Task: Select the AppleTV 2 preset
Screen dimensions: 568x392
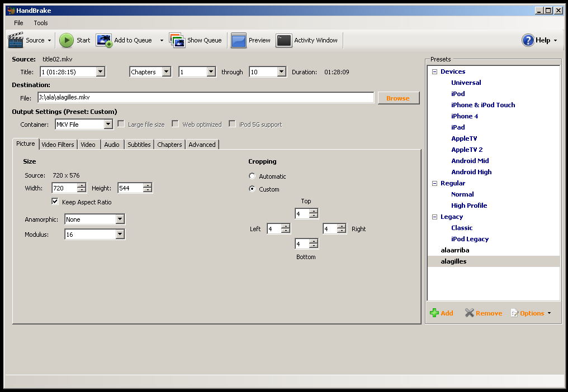Action: pyautogui.click(x=467, y=150)
